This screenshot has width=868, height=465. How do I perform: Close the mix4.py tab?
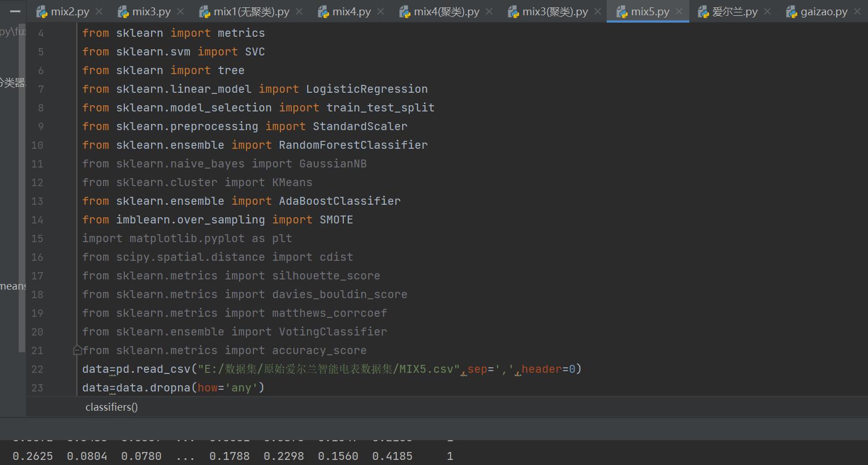point(381,11)
